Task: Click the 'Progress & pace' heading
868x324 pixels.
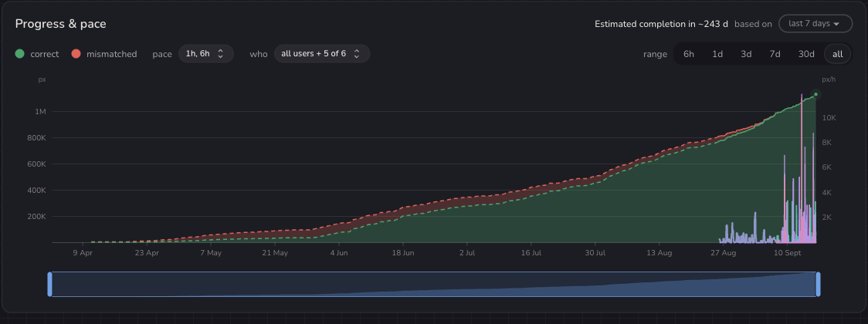Action: (61, 24)
